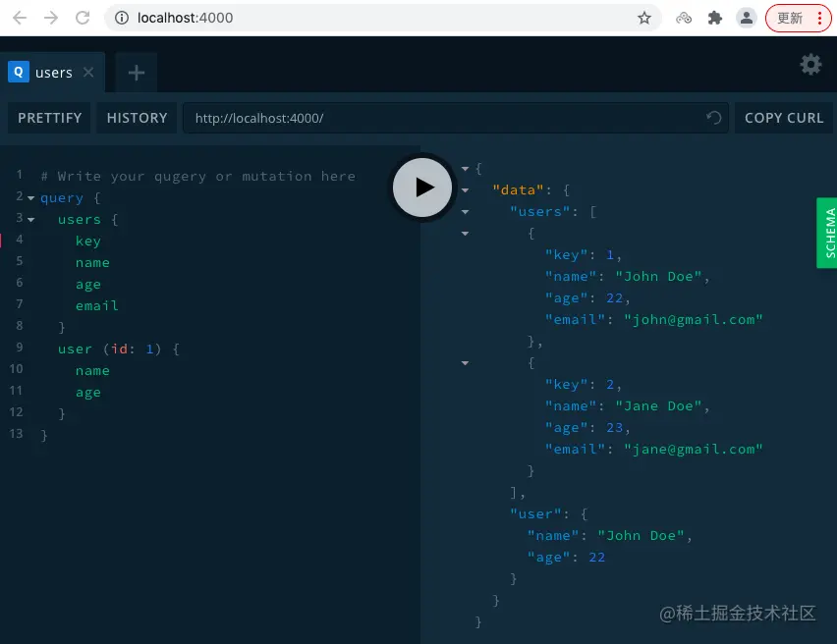The height and width of the screenshot is (644, 837).
Task: Collapse the data object in the response
Action: coord(465,188)
